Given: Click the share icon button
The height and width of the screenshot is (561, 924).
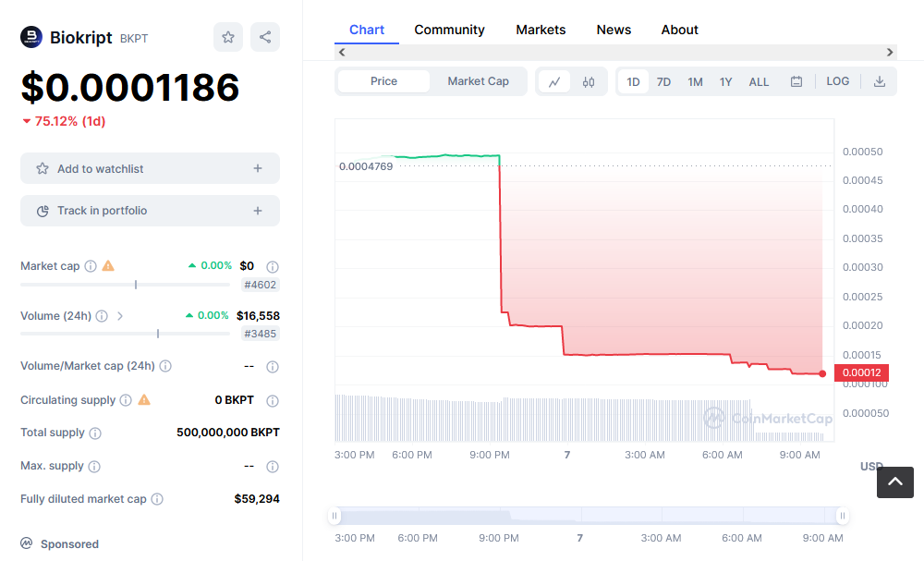Looking at the screenshot, I should tap(265, 37).
